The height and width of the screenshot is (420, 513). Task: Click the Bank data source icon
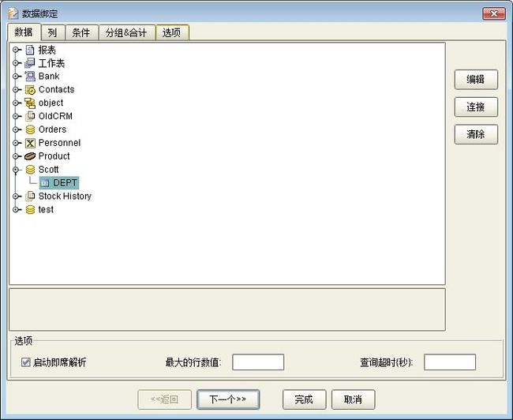click(x=30, y=77)
